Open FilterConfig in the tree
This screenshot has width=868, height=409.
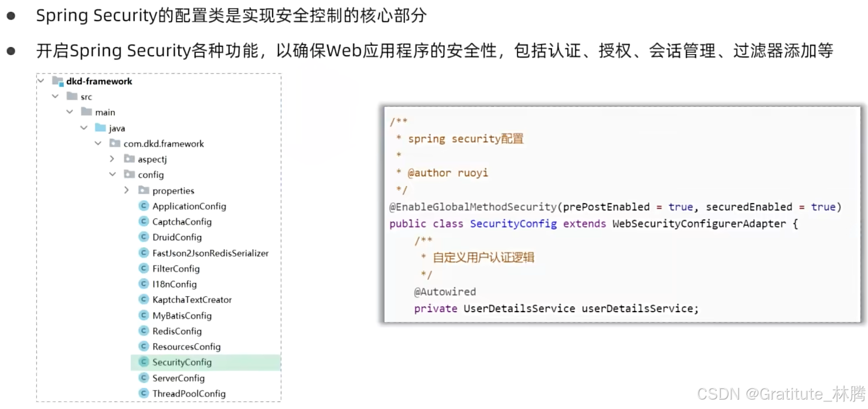(176, 269)
